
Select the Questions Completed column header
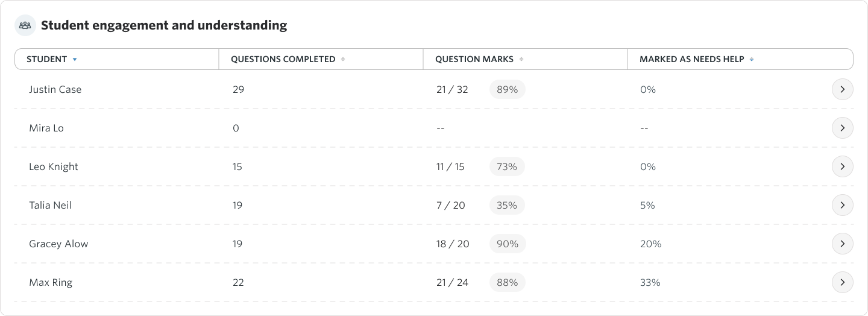pos(321,59)
